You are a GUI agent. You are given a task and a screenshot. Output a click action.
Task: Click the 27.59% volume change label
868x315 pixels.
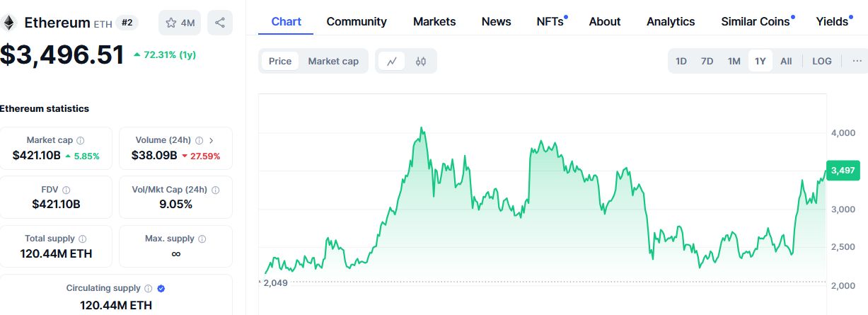click(201, 156)
